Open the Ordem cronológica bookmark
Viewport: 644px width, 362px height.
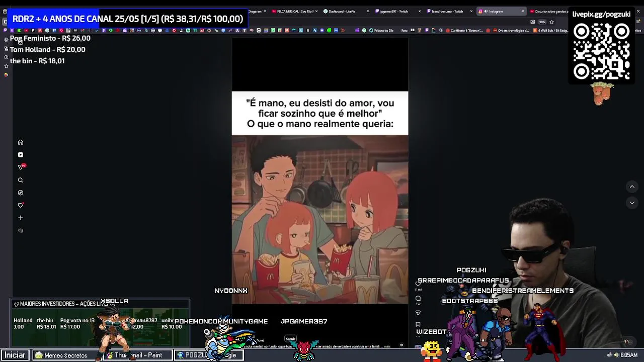tap(511, 30)
